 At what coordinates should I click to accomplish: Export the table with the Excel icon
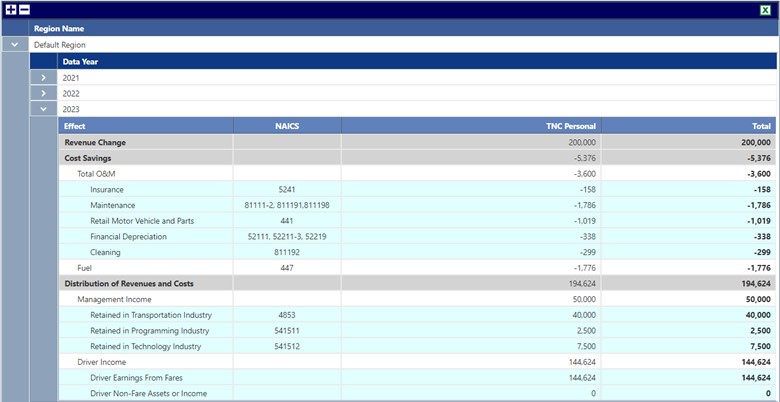pos(765,9)
